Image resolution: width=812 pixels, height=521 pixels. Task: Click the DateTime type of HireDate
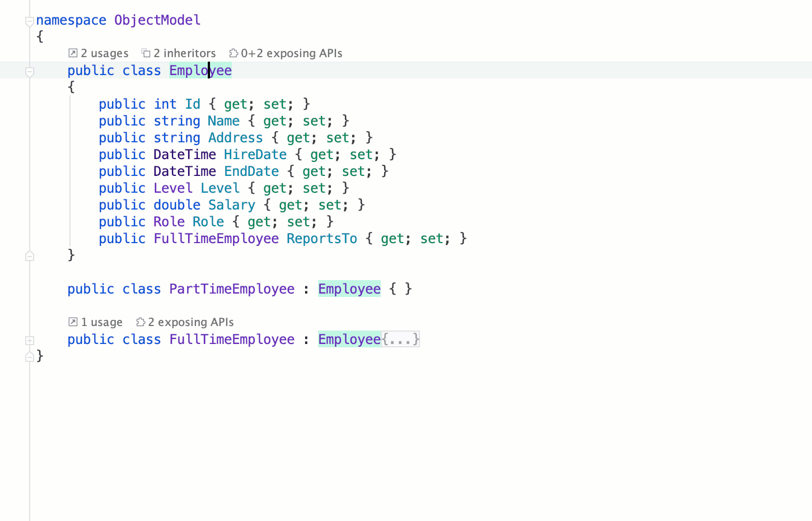[184, 154]
